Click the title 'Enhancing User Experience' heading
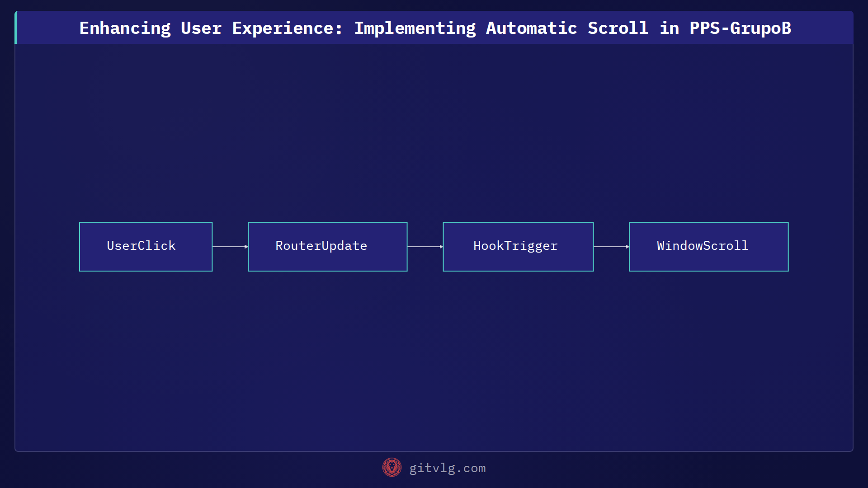 [435, 28]
